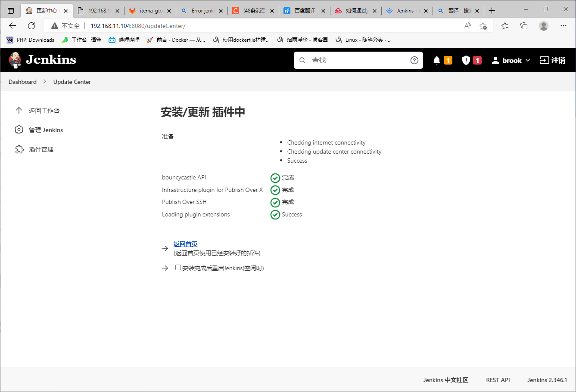Open 管理 Jenkins sidebar item
This screenshot has width=576, height=392.
point(46,130)
